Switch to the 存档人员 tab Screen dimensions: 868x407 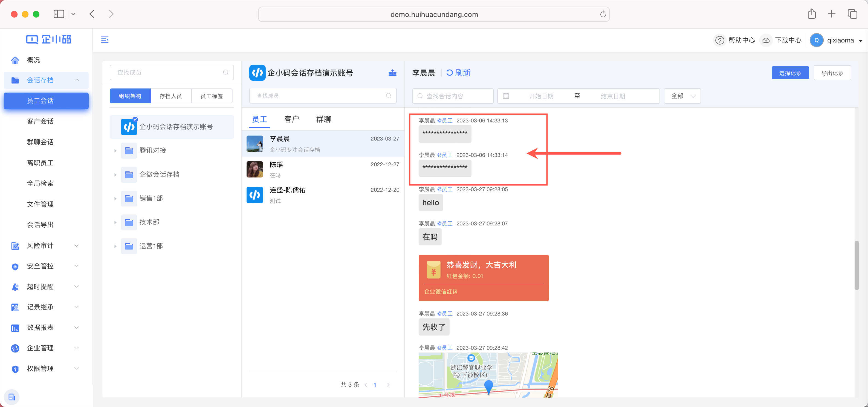click(x=171, y=96)
